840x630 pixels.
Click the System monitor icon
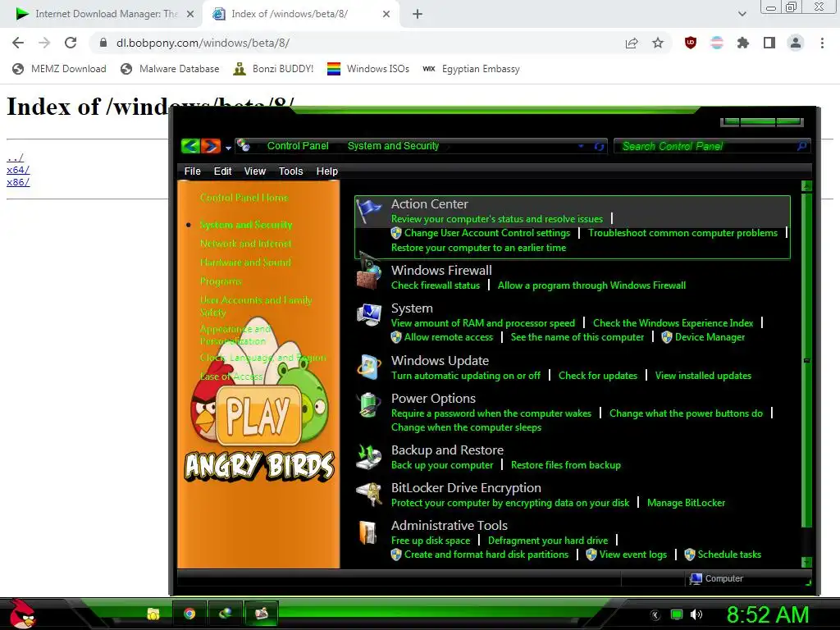tap(369, 314)
